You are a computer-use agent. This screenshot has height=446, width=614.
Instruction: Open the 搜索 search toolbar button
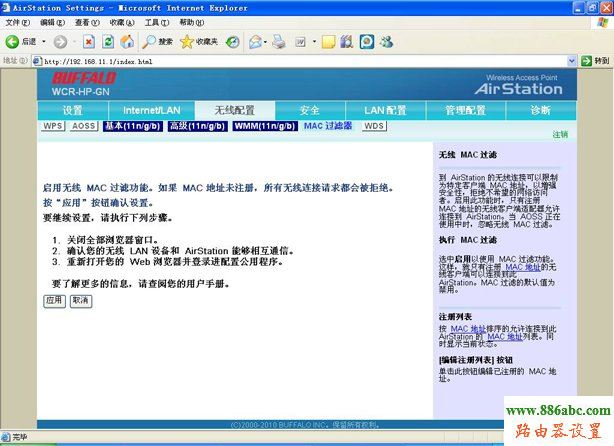pos(157,42)
